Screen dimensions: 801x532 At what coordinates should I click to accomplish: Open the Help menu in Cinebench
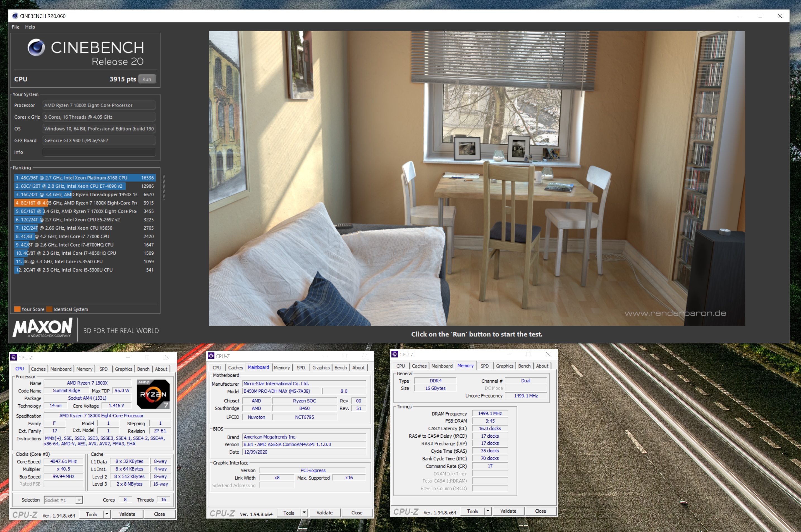coord(30,27)
